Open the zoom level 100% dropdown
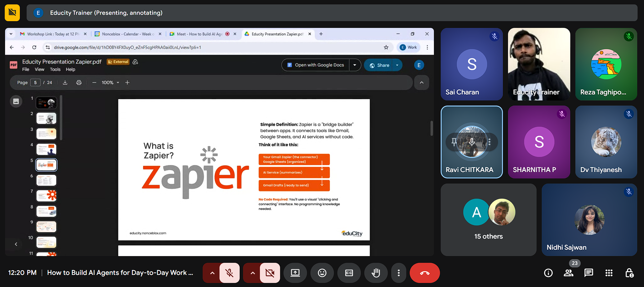Image resolution: width=644 pixels, height=287 pixels. (111, 82)
